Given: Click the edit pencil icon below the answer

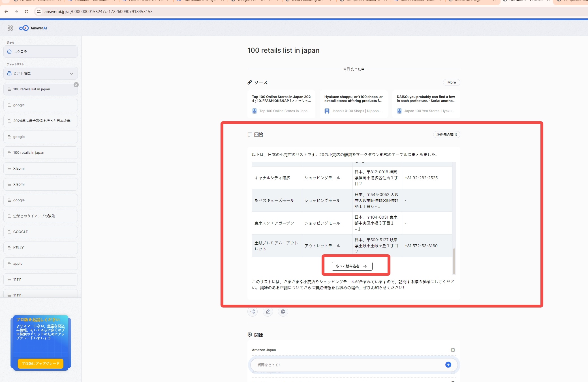Looking at the screenshot, I should (x=268, y=311).
